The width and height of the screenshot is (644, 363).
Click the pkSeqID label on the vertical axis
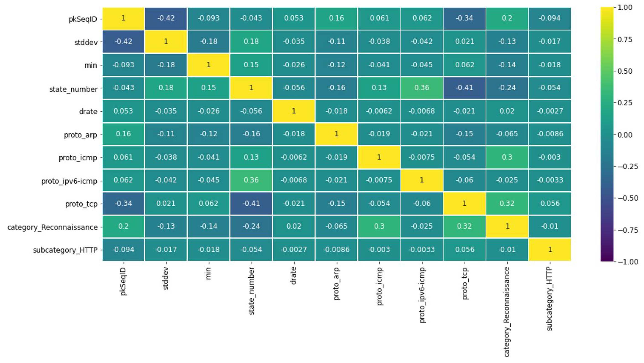[x=83, y=19]
